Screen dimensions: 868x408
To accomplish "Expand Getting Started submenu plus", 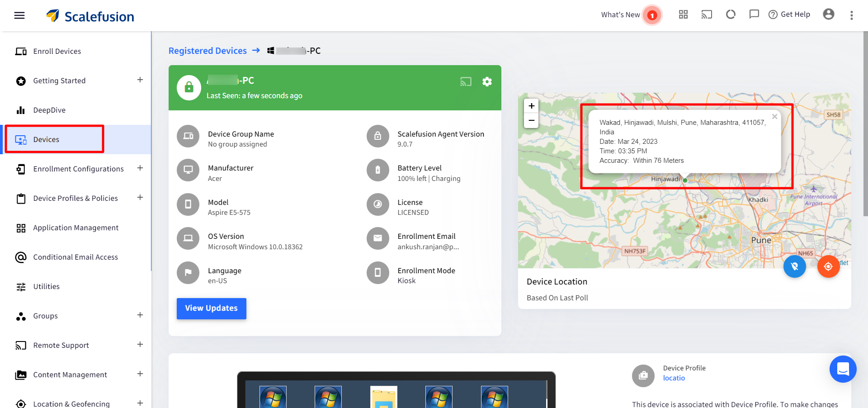I will (140, 80).
